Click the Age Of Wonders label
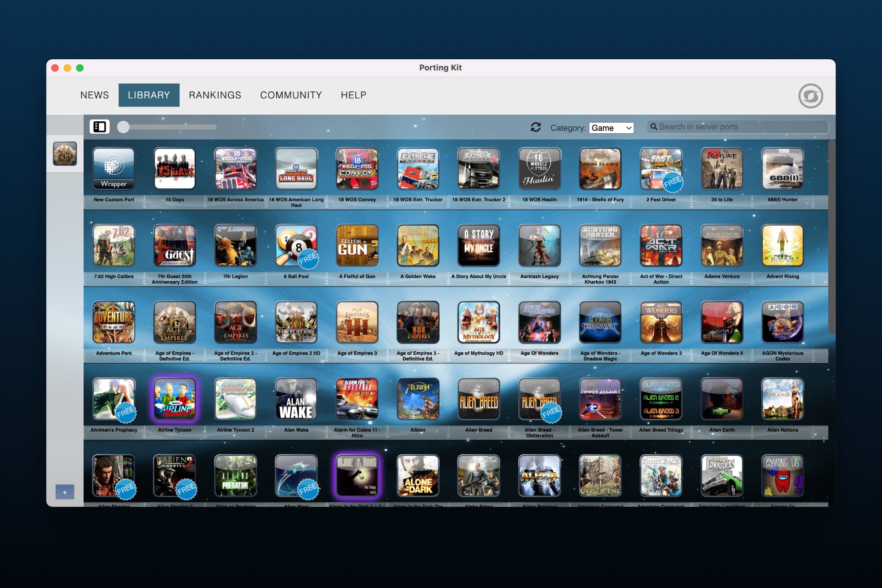 [539, 353]
